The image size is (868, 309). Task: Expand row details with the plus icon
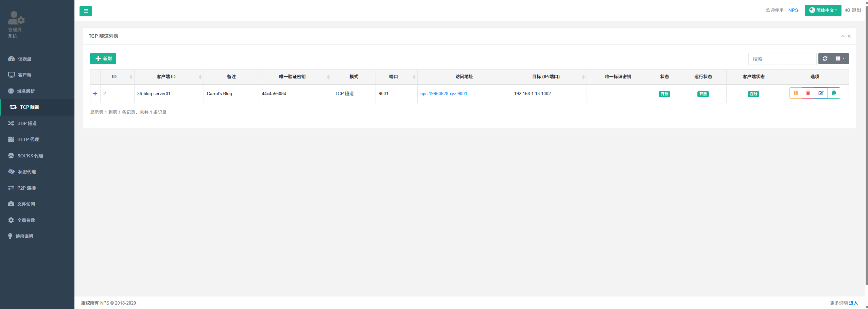(x=95, y=94)
